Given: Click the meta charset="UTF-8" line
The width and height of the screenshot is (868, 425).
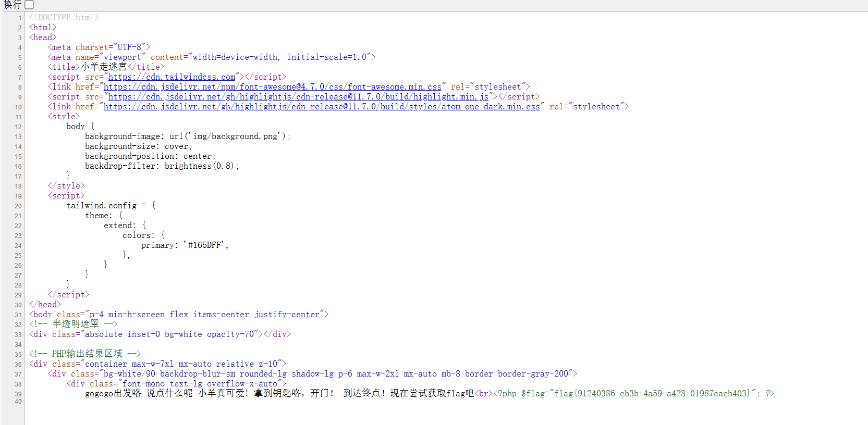Looking at the screenshot, I should tap(99, 47).
